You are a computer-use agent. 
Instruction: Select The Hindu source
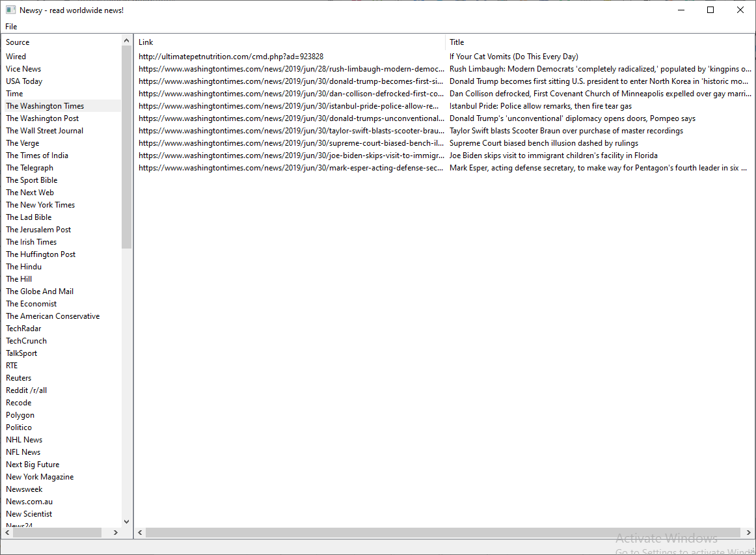click(23, 267)
